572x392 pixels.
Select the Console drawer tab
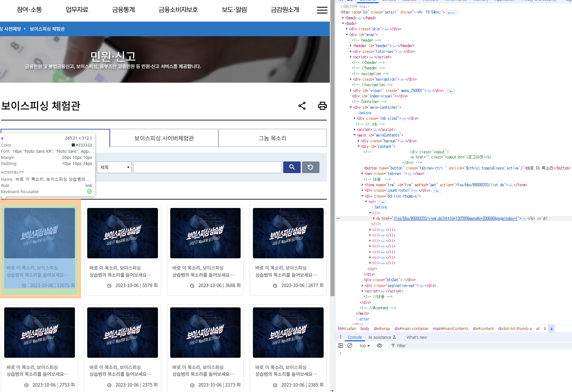355,337
